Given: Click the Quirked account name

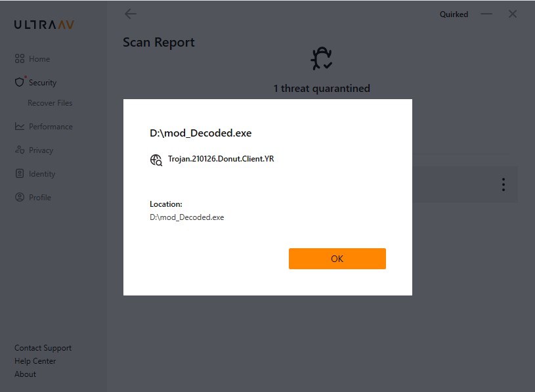Looking at the screenshot, I should click(454, 14).
